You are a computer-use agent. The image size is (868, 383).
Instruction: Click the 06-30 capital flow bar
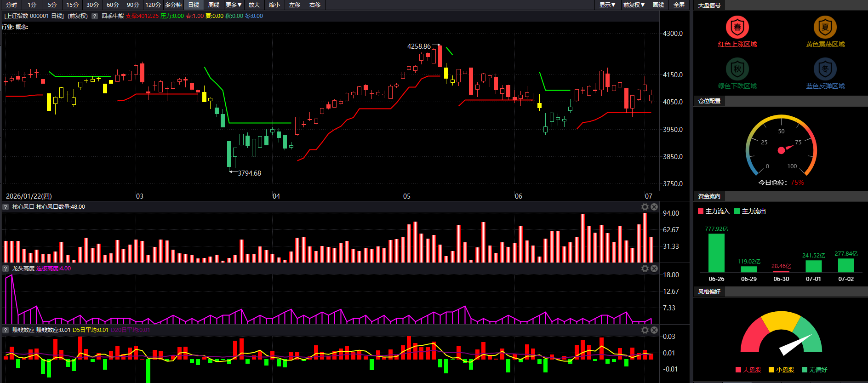coord(781,272)
